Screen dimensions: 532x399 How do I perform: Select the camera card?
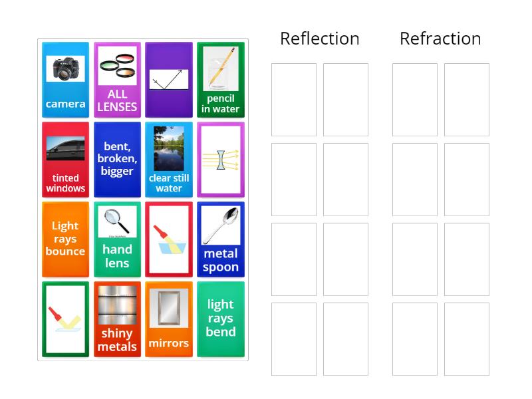coord(65,80)
